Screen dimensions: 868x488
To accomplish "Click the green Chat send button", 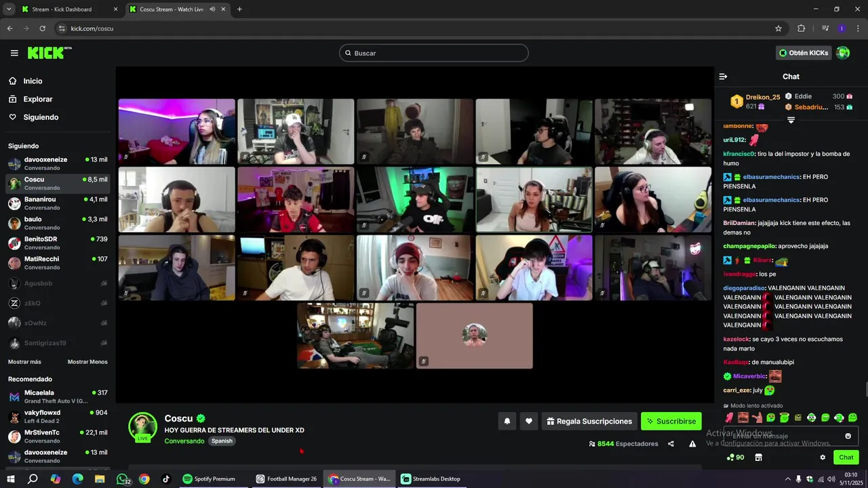I will click(846, 457).
